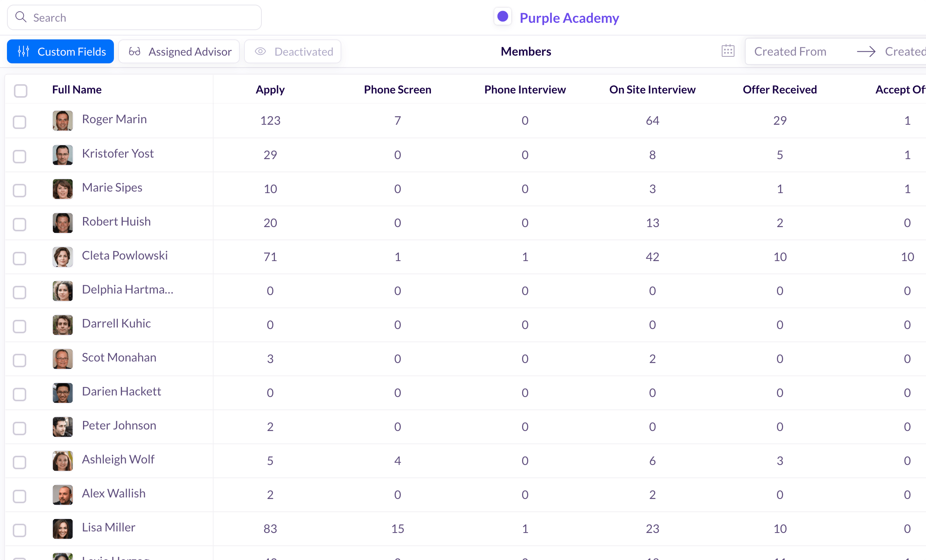Click the Created From date field
Viewport: 926px width, 560px height.
tap(790, 51)
